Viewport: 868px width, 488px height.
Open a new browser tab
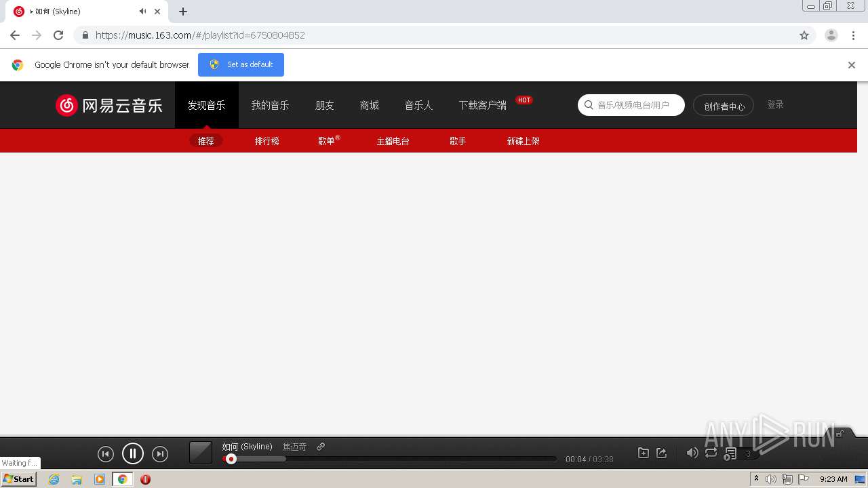click(x=183, y=12)
